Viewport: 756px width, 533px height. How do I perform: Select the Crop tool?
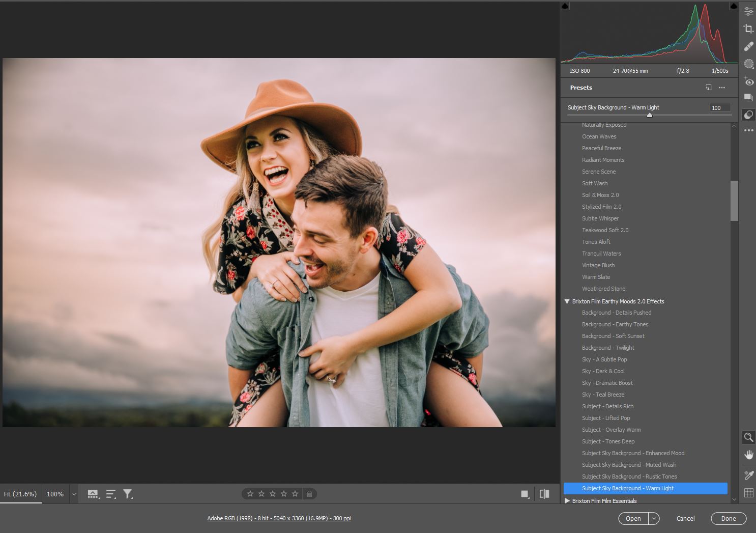click(748, 29)
